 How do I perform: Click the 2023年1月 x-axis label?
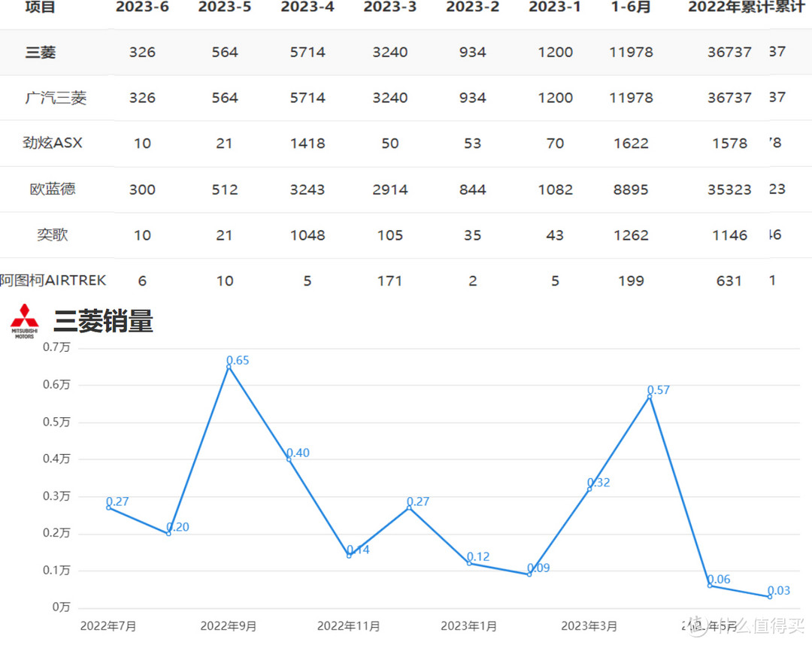[x=468, y=626]
